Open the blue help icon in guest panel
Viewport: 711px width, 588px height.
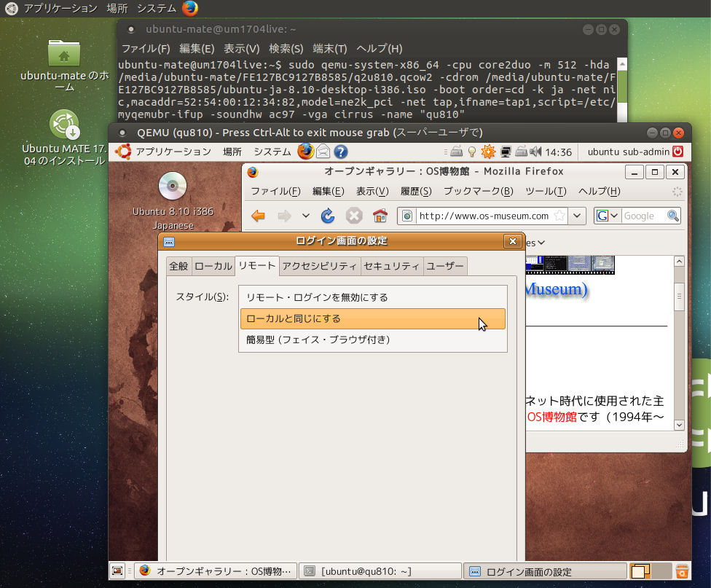tap(340, 152)
